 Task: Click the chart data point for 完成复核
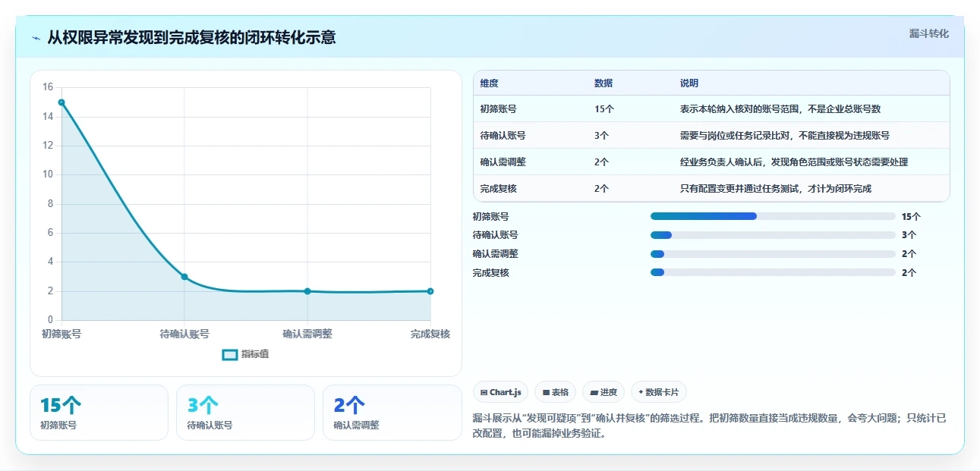point(430,291)
